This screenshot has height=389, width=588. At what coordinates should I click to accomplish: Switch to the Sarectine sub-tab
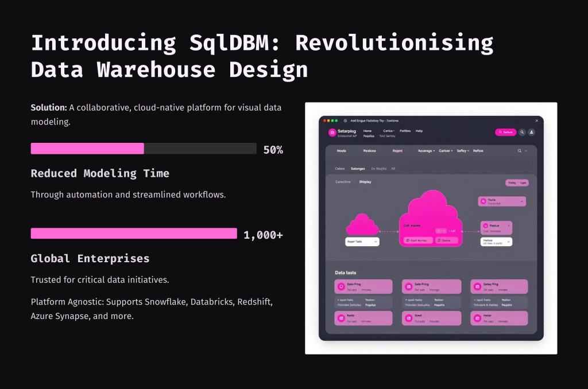point(343,182)
